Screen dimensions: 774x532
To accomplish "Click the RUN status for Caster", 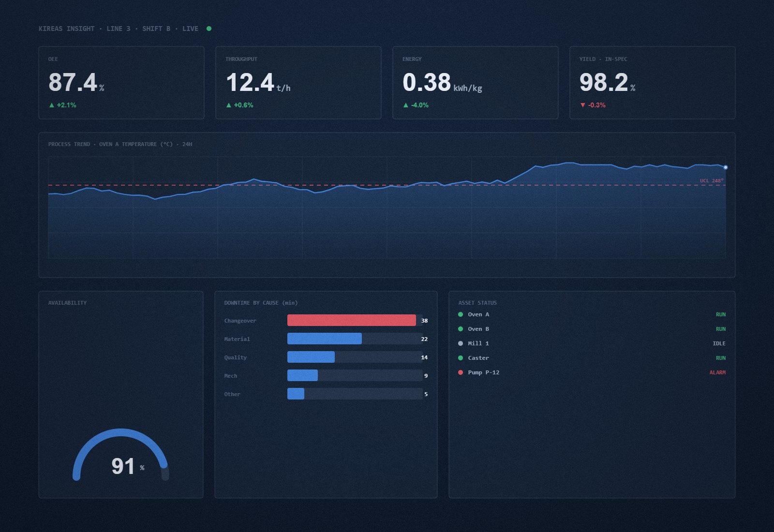I will click(x=721, y=358).
